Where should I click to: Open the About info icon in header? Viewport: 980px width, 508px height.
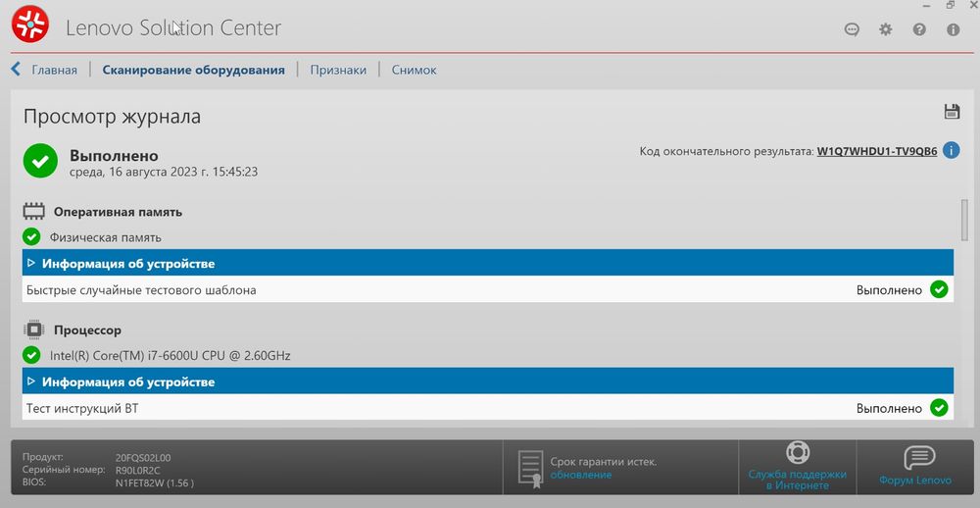pyautogui.click(x=953, y=29)
